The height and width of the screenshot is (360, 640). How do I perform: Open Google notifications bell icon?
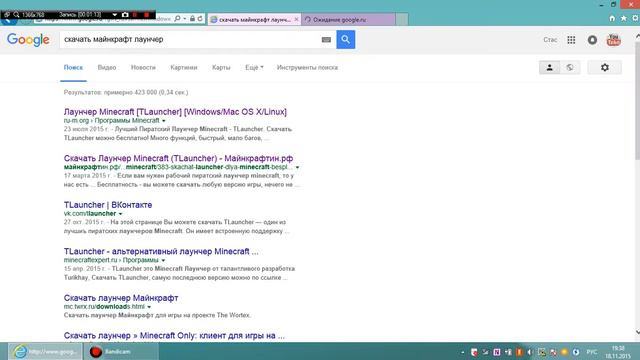[x=592, y=40]
